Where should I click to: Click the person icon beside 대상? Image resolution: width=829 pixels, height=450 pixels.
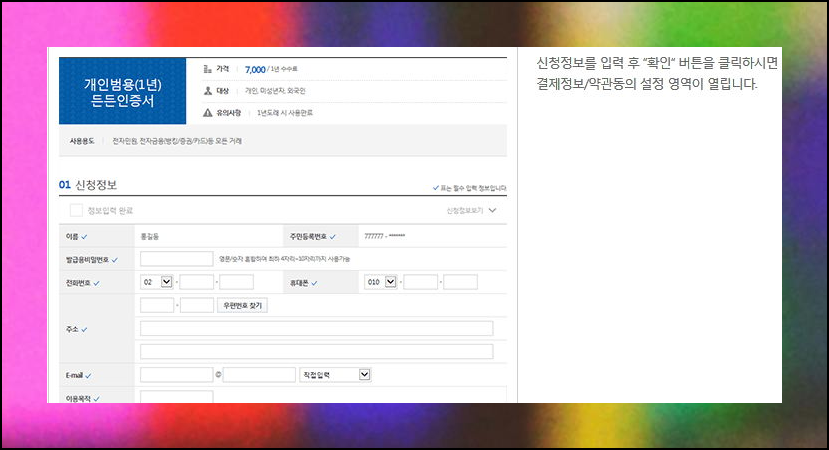(x=208, y=91)
